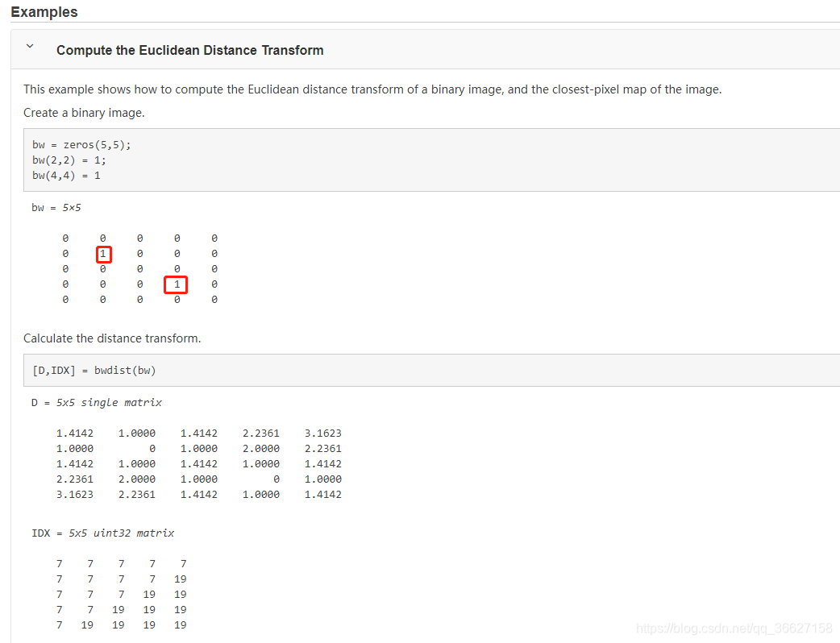
Task: Click the example description paragraph text
Action: tap(372, 89)
